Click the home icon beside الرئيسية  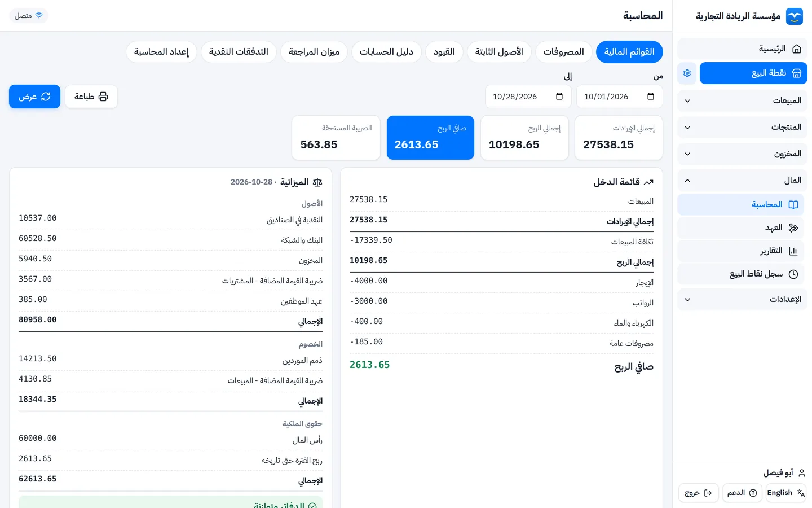click(797, 49)
